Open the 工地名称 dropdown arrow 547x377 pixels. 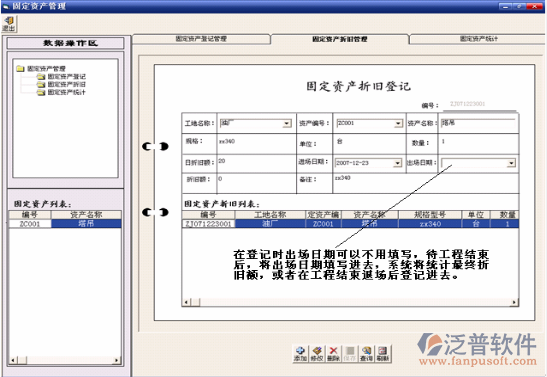click(287, 123)
